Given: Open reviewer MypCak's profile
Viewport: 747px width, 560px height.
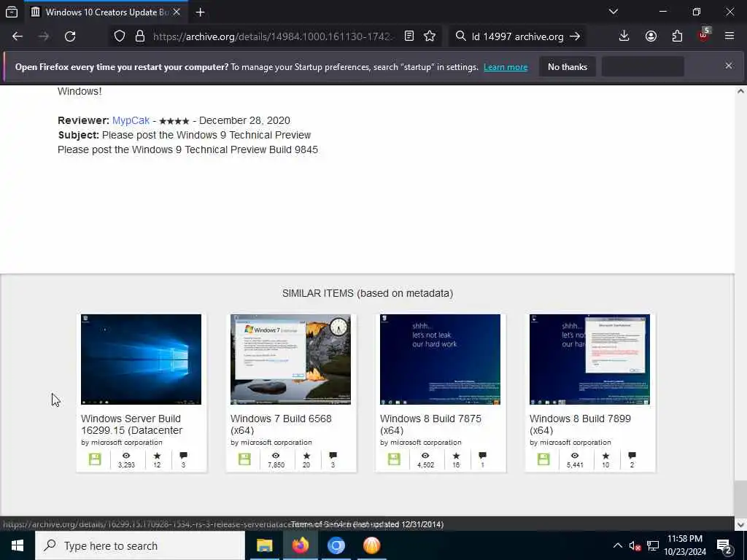Looking at the screenshot, I should 131,120.
